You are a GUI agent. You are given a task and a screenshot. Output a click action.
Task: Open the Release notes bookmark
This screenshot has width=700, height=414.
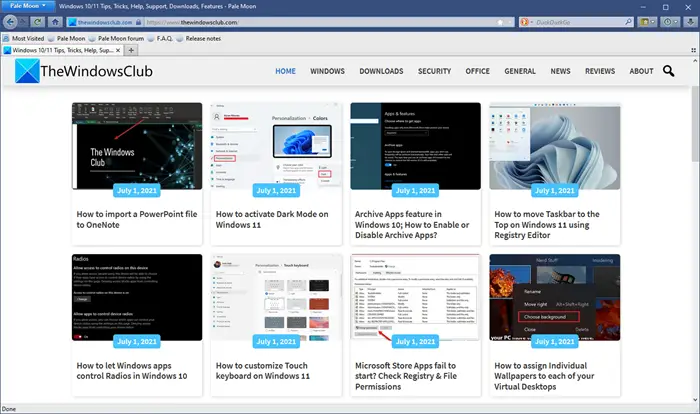[x=199, y=38]
